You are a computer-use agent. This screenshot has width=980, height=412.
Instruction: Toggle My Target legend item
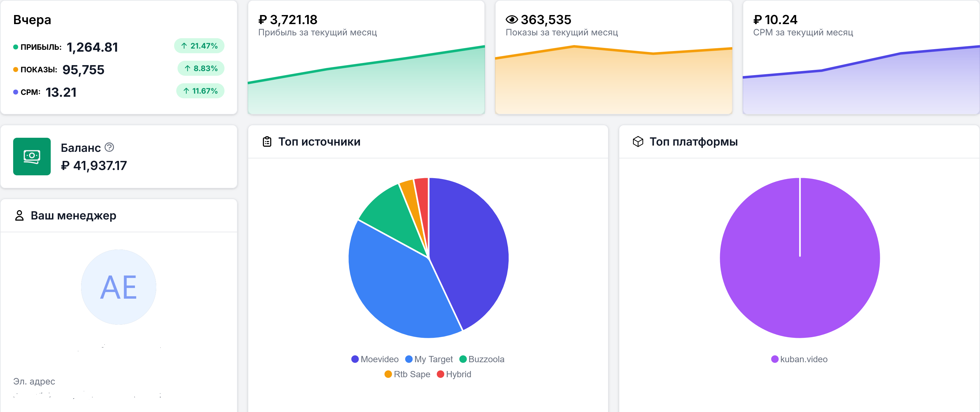pos(429,359)
